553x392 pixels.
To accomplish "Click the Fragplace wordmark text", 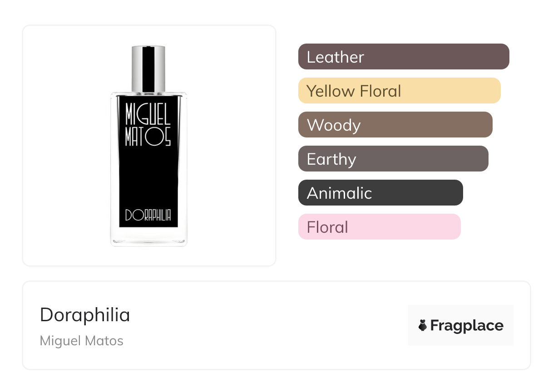I will pyautogui.click(x=467, y=326).
